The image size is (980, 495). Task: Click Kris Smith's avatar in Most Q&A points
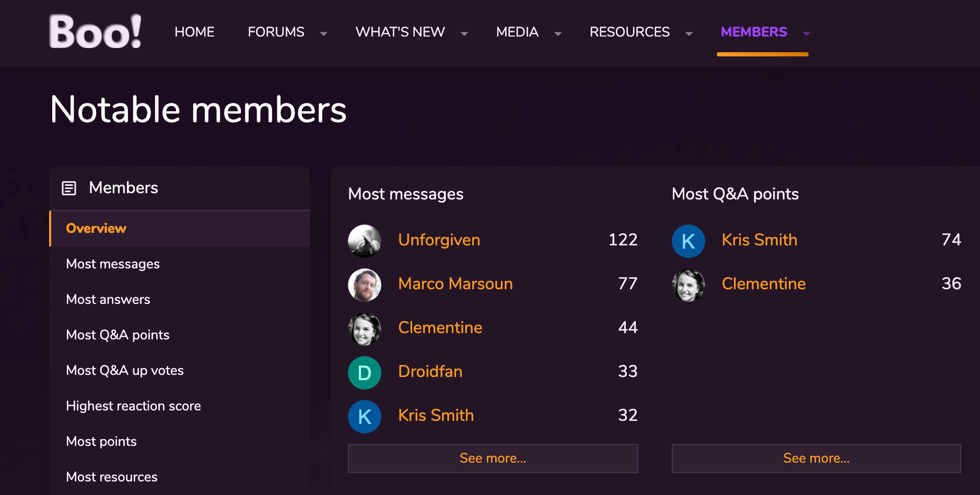pyautogui.click(x=688, y=241)
